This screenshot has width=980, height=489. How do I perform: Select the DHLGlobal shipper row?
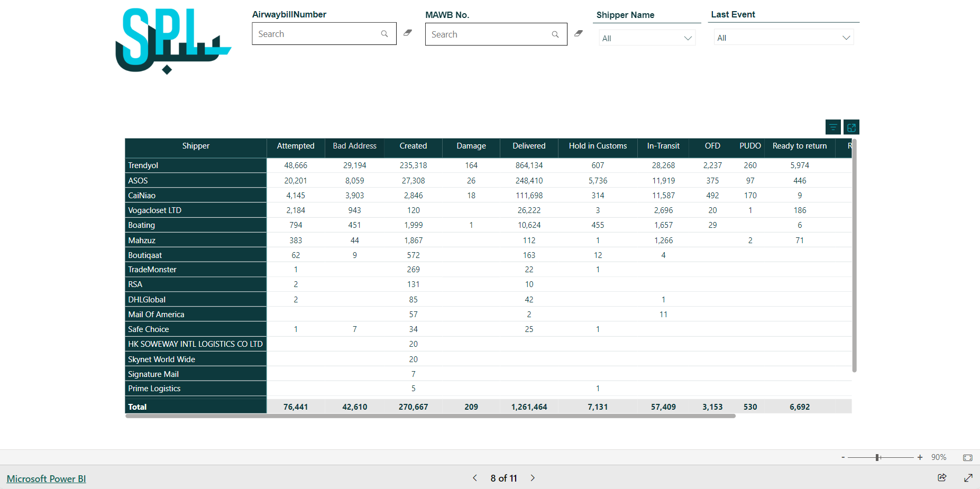[x=196, y=299]
